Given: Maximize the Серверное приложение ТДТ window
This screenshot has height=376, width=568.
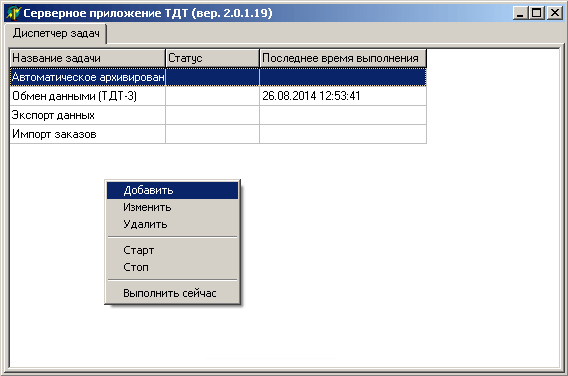Looking at the screenshot, I should click(536, 13).
